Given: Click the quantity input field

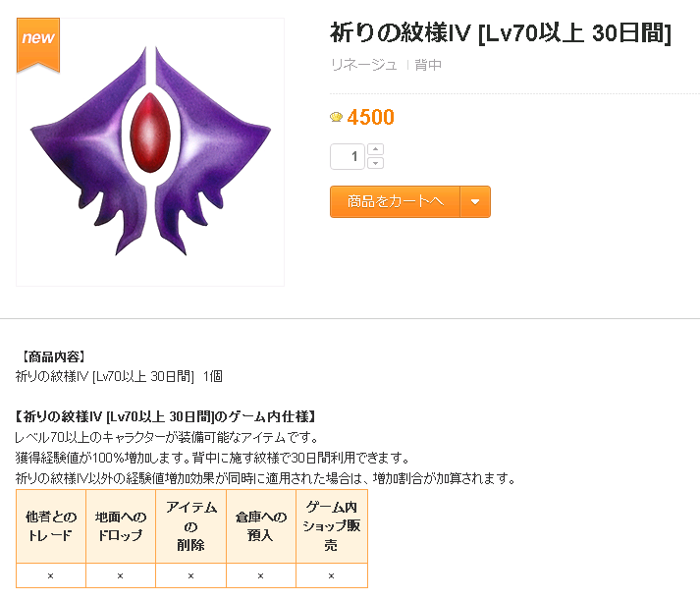Looking at the screenshot, I should tap(348, 156).
